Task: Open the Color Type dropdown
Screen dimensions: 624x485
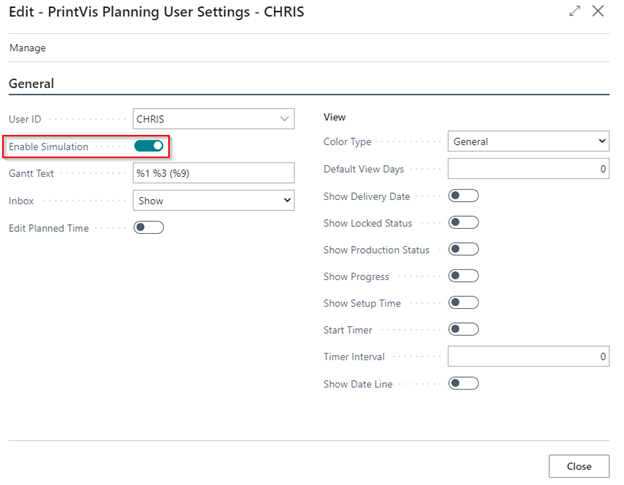Action: point(528,141)
